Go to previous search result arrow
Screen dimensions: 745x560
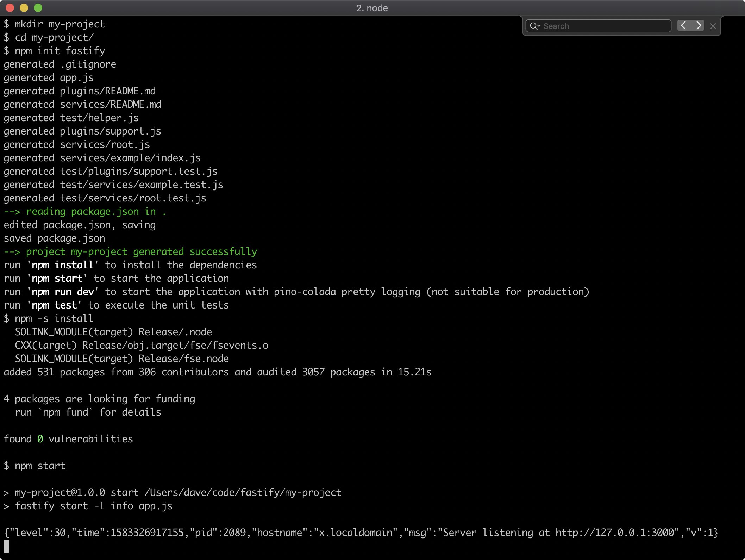click(684, 26)
